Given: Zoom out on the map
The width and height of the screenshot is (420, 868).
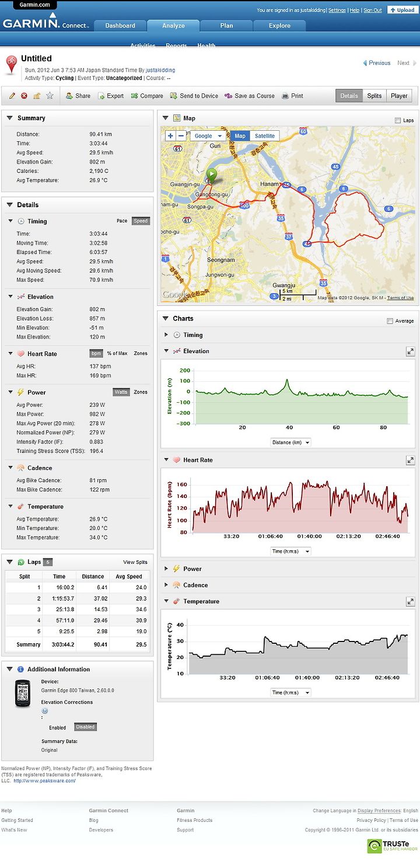Looking at the screenshot, I should tap(181, 136).
